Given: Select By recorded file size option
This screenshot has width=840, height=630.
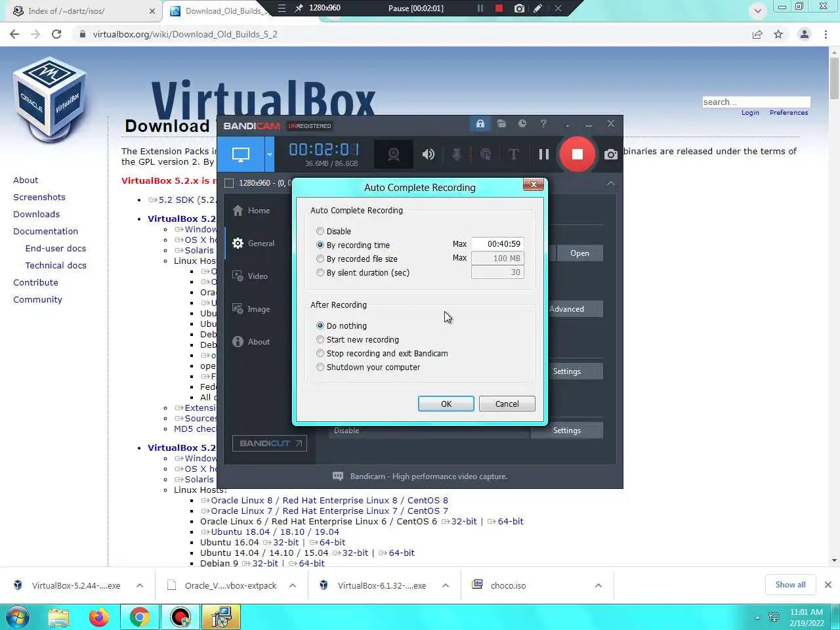Looking at the screenshot, I should pyautogui.click(x=357, y=259).
